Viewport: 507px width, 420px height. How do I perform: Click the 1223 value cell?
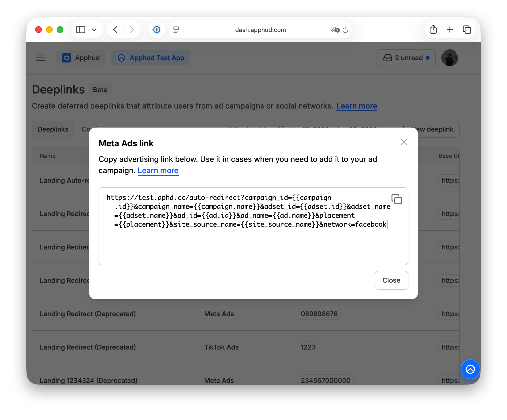click(x=308, y=347)
